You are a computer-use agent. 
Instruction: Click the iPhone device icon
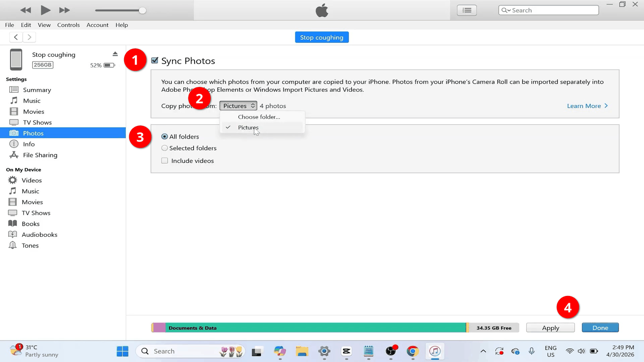click(16, 59)
